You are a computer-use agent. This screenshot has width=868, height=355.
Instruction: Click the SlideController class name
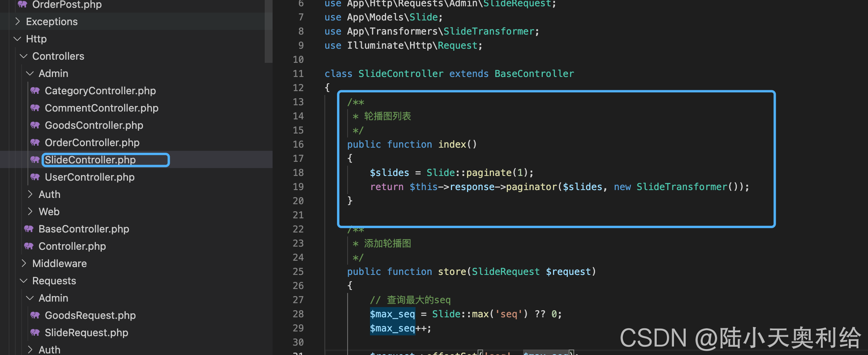coord(401,73)
